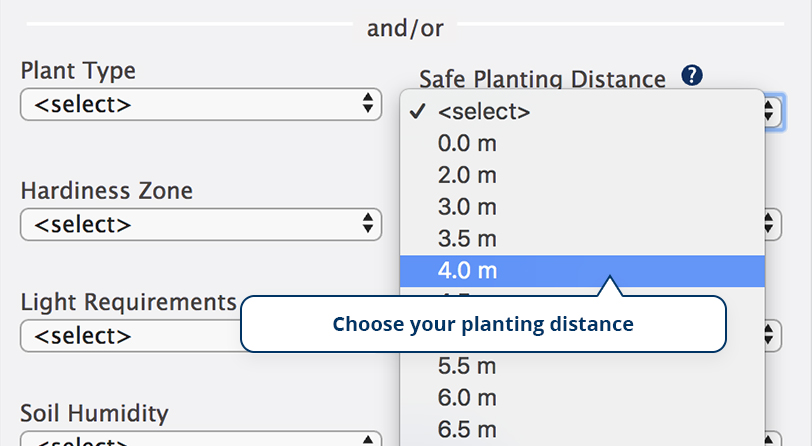This screenshot has height=446, width=812.
Task: Select 0.0 m planting distance
Action: pyautogui.click(x=582, y=143)
